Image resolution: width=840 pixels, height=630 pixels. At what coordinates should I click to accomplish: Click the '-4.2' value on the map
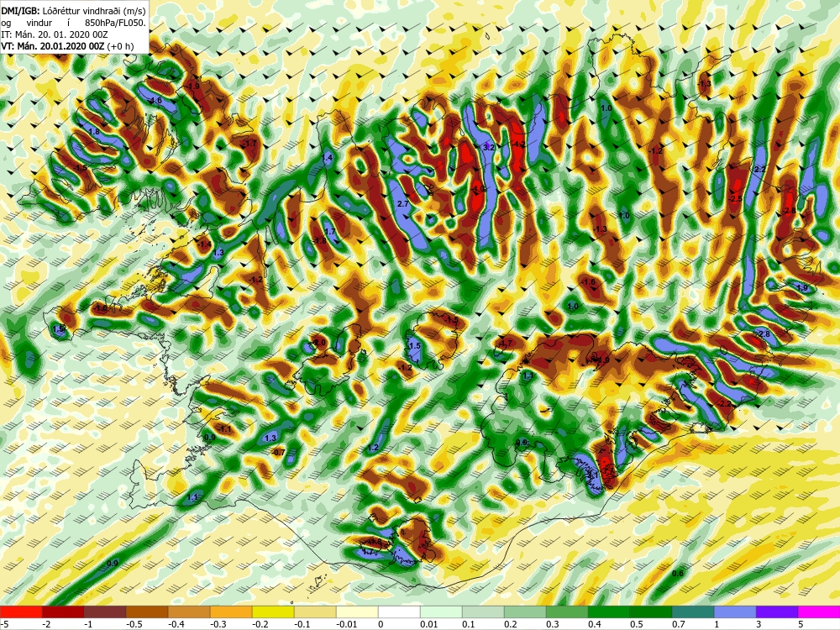519,144
